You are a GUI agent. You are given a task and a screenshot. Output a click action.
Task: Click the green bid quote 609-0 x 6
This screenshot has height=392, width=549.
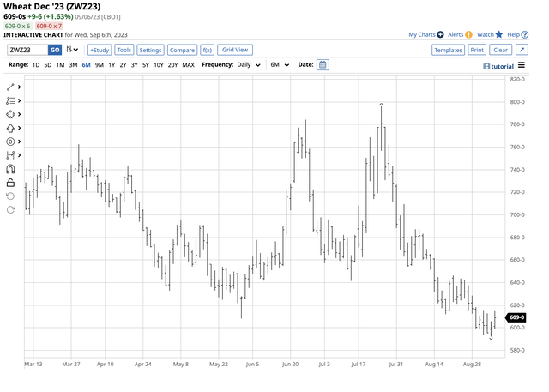pos(17,26)
